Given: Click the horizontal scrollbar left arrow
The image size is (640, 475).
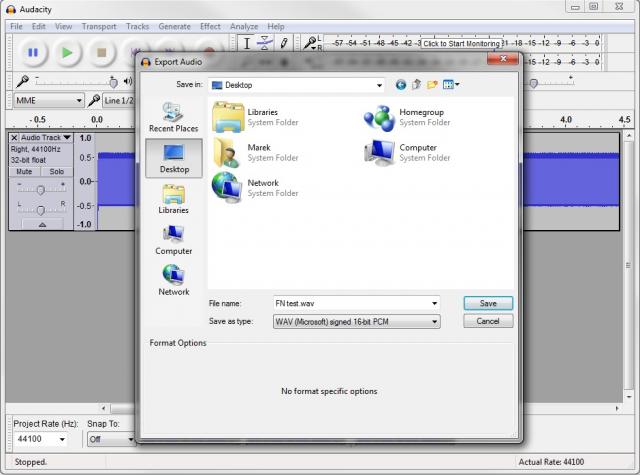Looking at the screenshot, I should pos(103,408).
